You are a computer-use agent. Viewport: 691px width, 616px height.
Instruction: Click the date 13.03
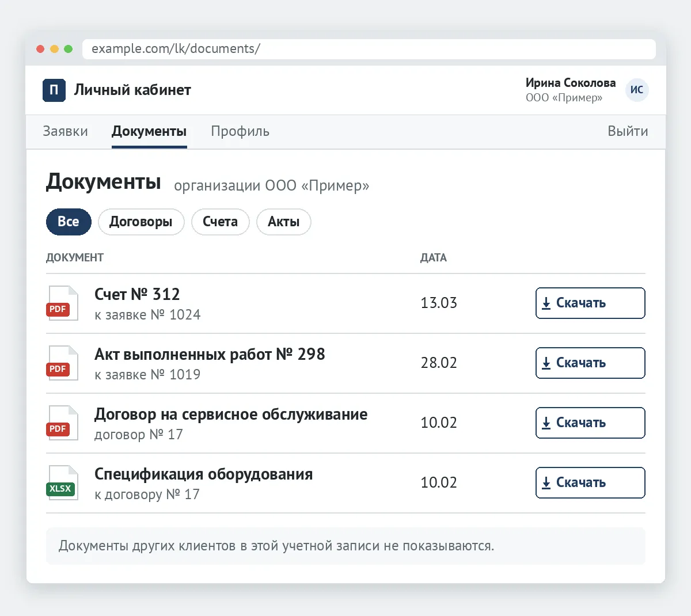pyautogui.click(x=439, y=303)
